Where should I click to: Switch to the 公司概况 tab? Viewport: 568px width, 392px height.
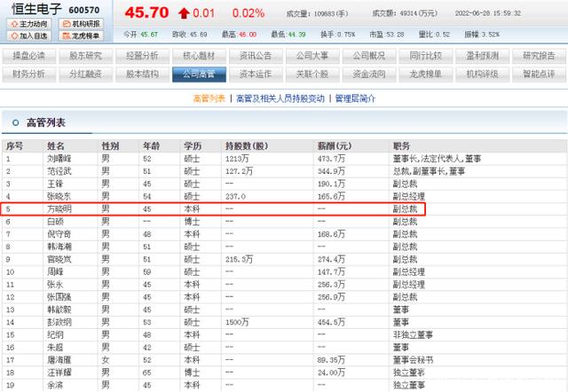369,56
